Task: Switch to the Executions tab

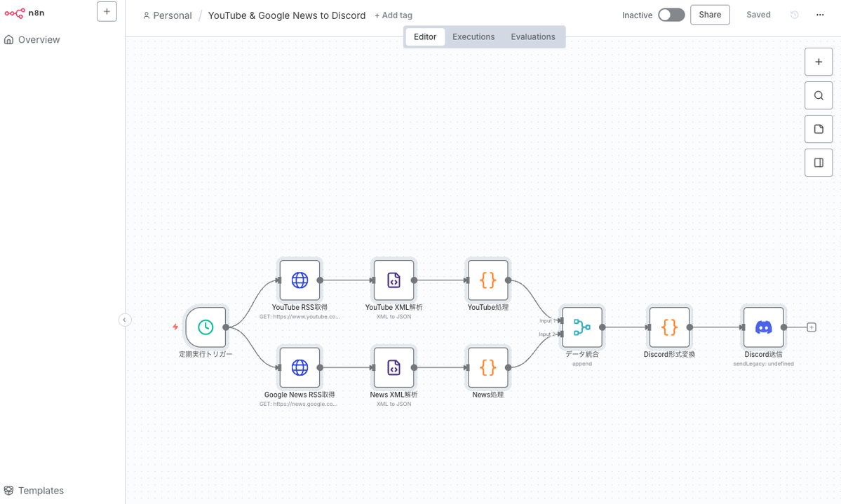Action: pos(473,37)
